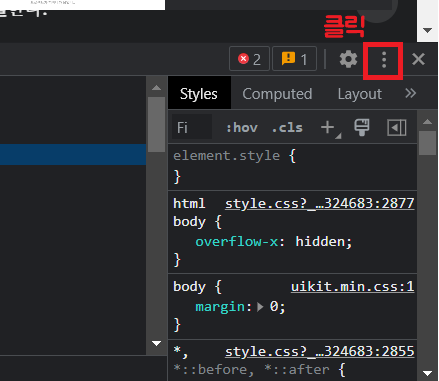This screenshot has width=439, height=381.
Task: Close the DevTools panel
Action: pos(418,60)
